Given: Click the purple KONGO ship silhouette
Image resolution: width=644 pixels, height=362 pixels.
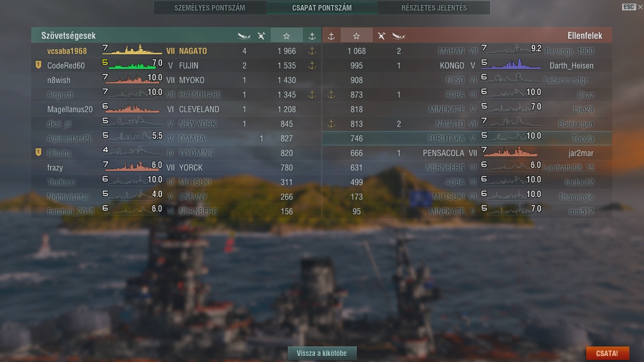Looking at the screenshot, I should [508, 64].
